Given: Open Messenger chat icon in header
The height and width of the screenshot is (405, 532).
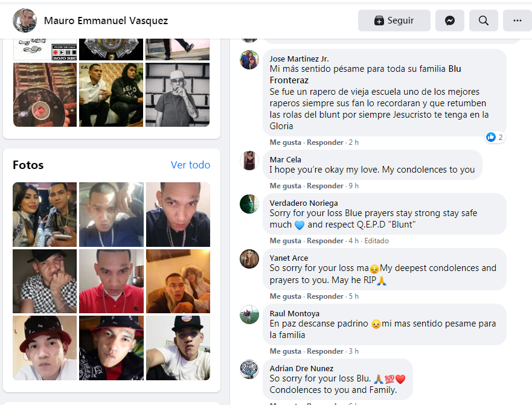Looking at the screenshot, I should click(x=449, y=21).
